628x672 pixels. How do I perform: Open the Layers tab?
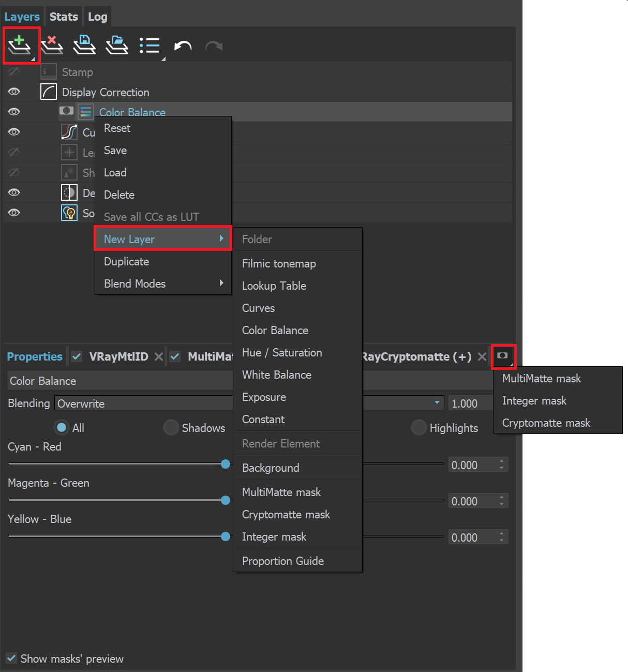pos(22,17)
